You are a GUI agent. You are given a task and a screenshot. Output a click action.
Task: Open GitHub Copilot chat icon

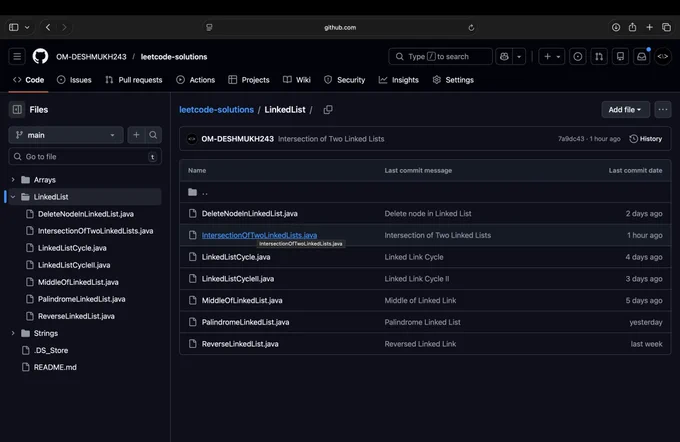[504, 56]
